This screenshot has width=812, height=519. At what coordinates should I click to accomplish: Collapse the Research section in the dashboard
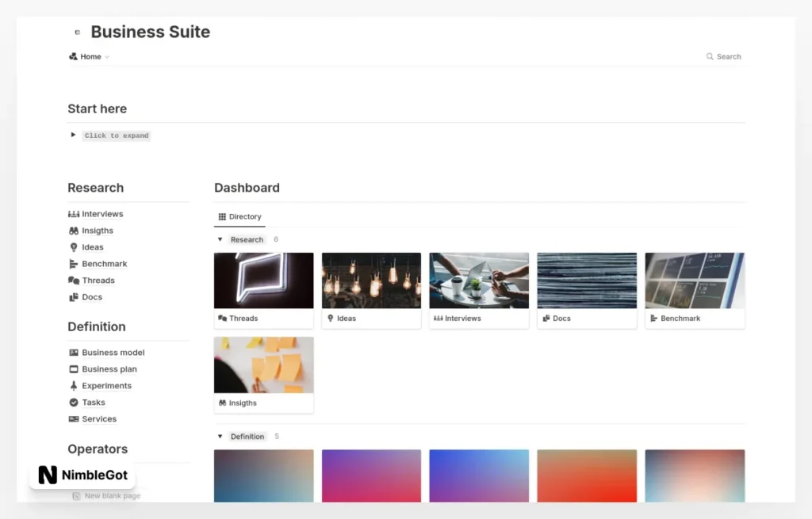click(x=220, y=239)
